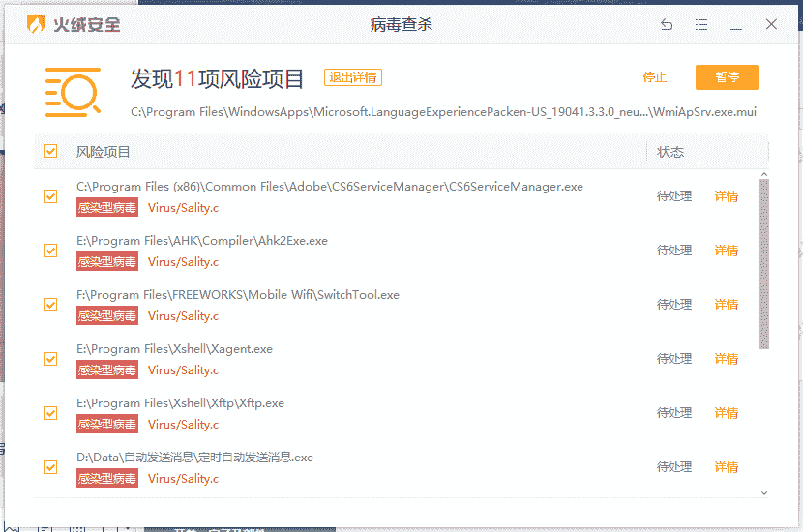Select the Ahk2Exe.exe file path
The height and width of the screenshot is (532, 803).
202,241
